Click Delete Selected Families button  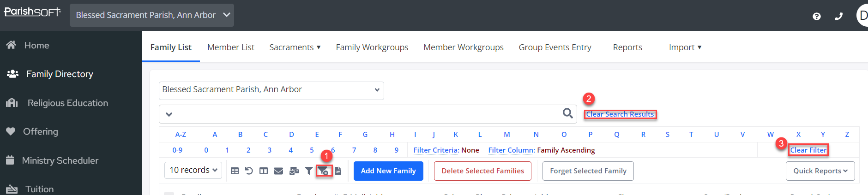point(482,171)
